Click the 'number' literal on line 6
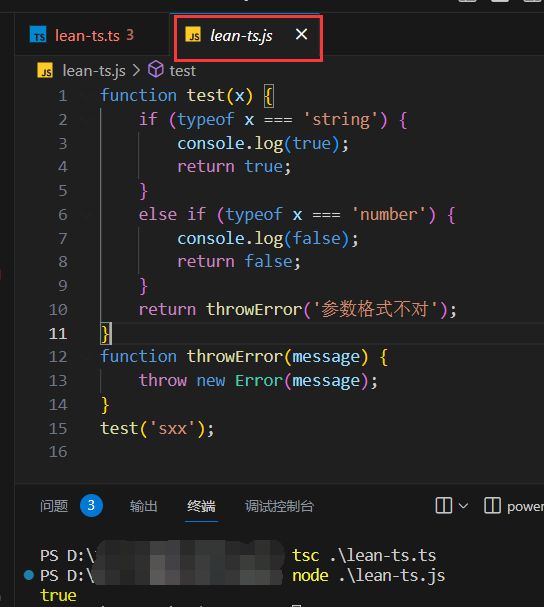The width and height of the screenshot is (544, 607). (389, 214)
